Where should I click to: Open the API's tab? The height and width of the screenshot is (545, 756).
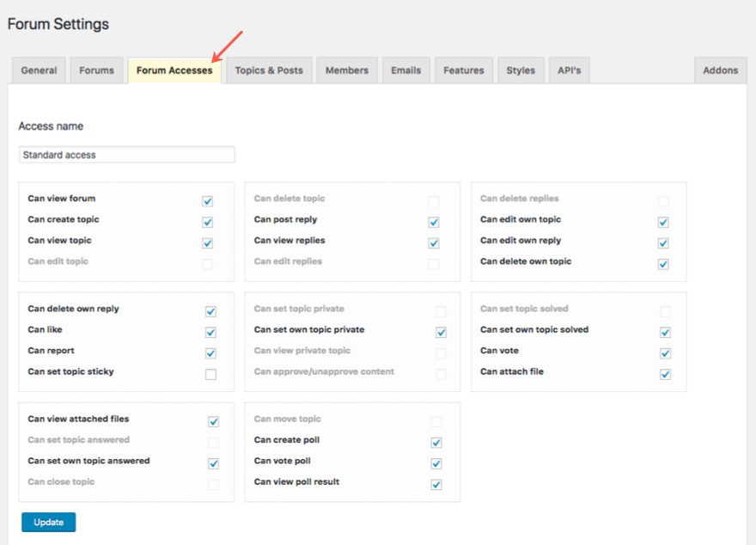coord(569,70)
